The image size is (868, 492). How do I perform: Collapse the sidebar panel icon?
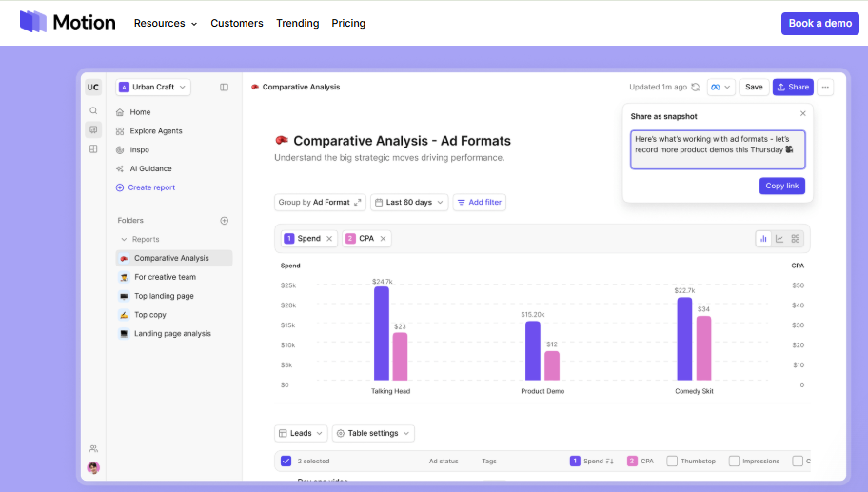pyautogui.click(x=225, y=87)
